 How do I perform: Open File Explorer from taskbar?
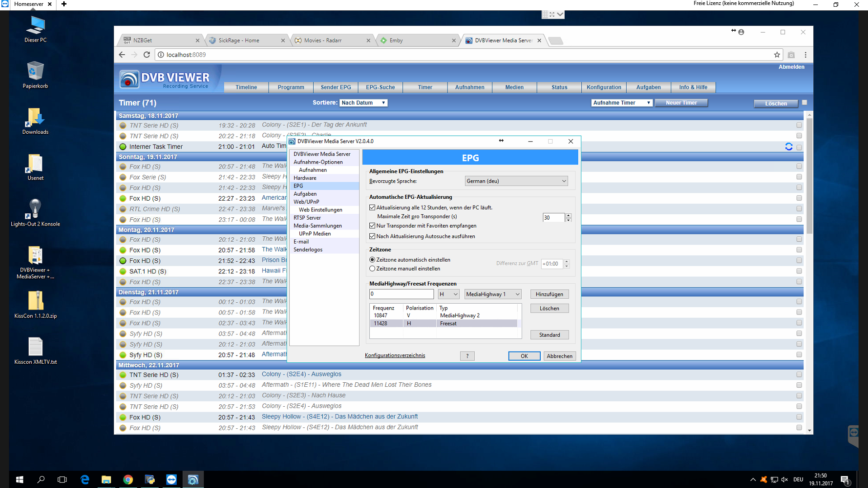click(106, 479)
